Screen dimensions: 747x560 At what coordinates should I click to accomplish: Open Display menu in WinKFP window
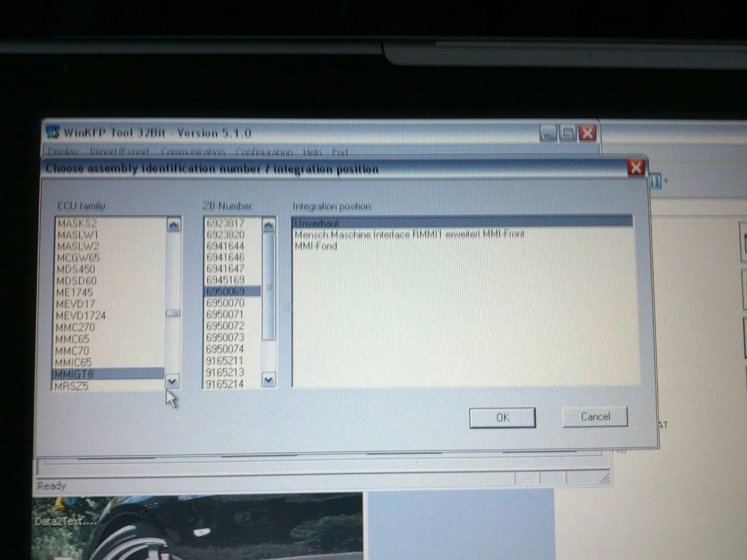pos(63,151)
